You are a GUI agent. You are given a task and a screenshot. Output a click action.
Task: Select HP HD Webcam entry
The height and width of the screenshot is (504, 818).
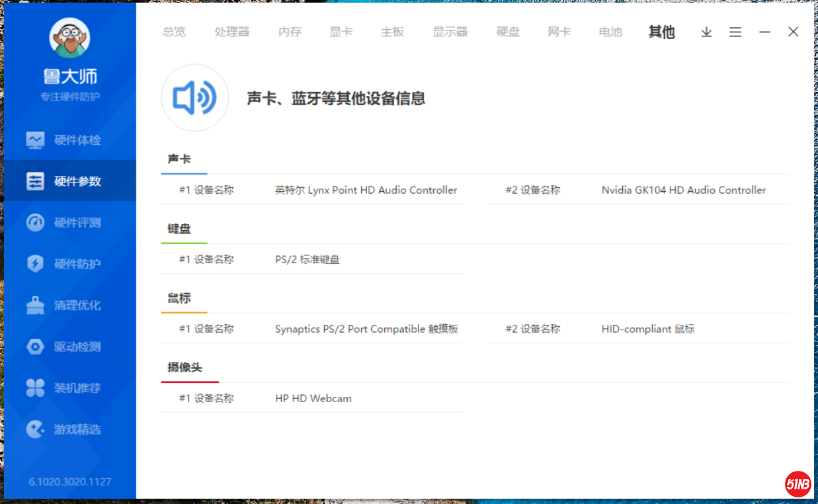pos(313,398)
